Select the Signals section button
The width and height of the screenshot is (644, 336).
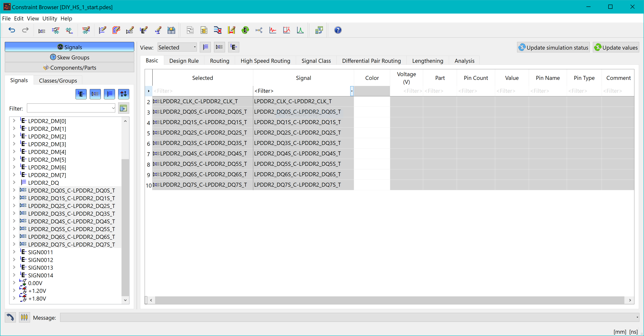[x=70, y=47]
